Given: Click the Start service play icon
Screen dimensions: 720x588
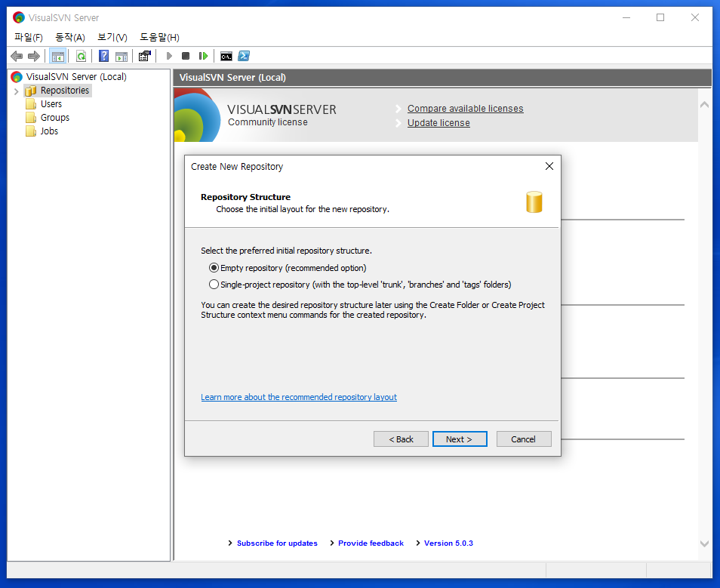Looking at the screenshot, I should pos(169,56).
